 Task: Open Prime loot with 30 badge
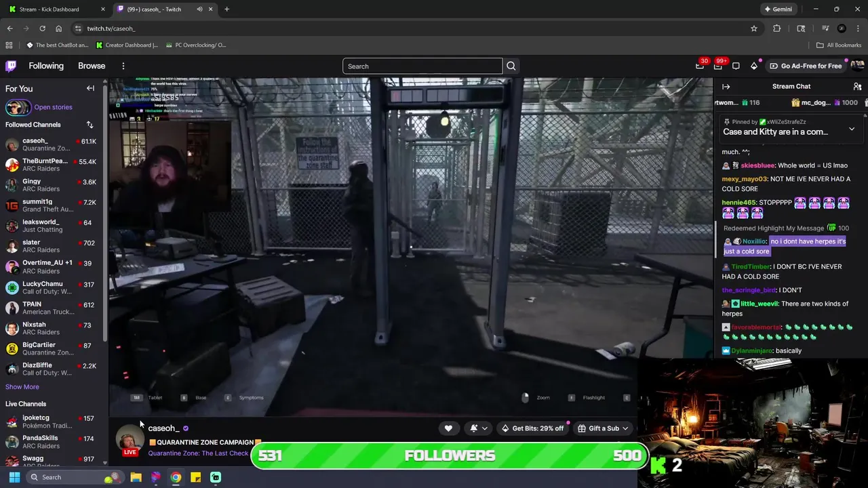tap(700, 66)
